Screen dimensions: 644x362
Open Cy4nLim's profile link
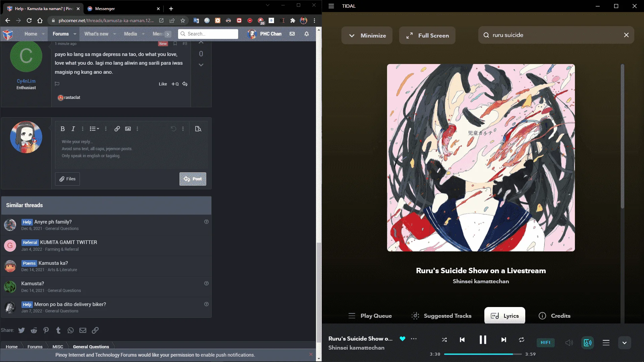(x=26, y=81)
